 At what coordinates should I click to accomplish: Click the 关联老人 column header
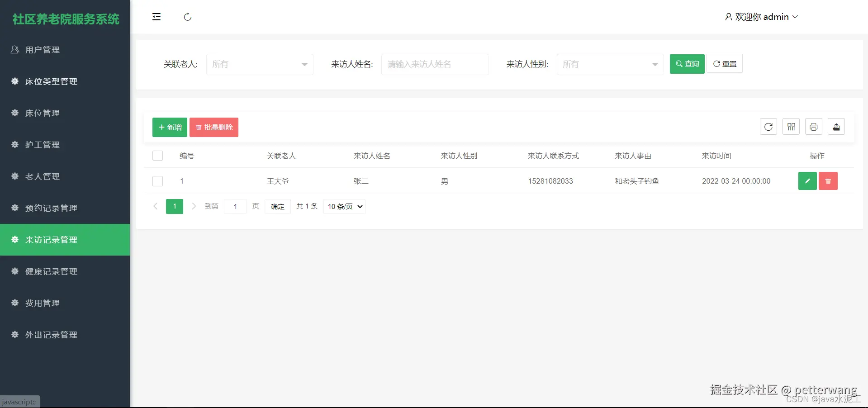click(x=281, y=156)
